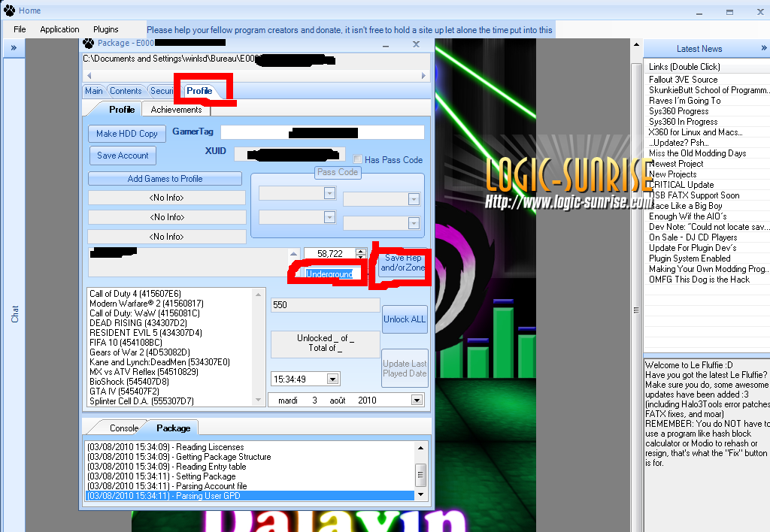Select FIFA 10 in games list

[x=126, y=343]
